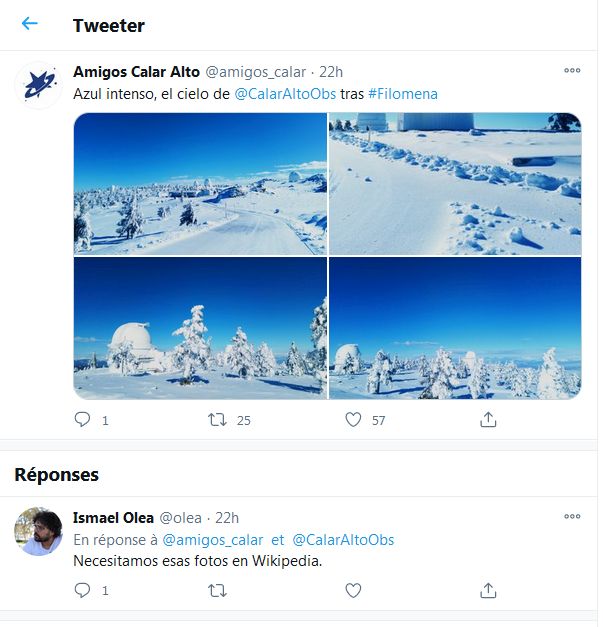Share Ismael Olea's reply
Screen dimensions: 603x627
pos(488,591)
